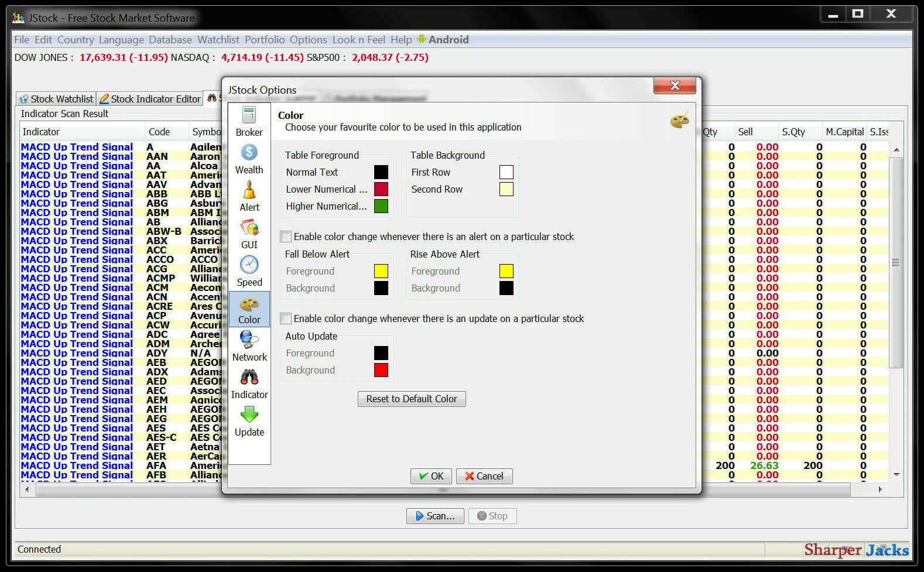Screen dimensions: 924x572
Task: Click the Android robot icon in menu bar
Action: point(422,39)
